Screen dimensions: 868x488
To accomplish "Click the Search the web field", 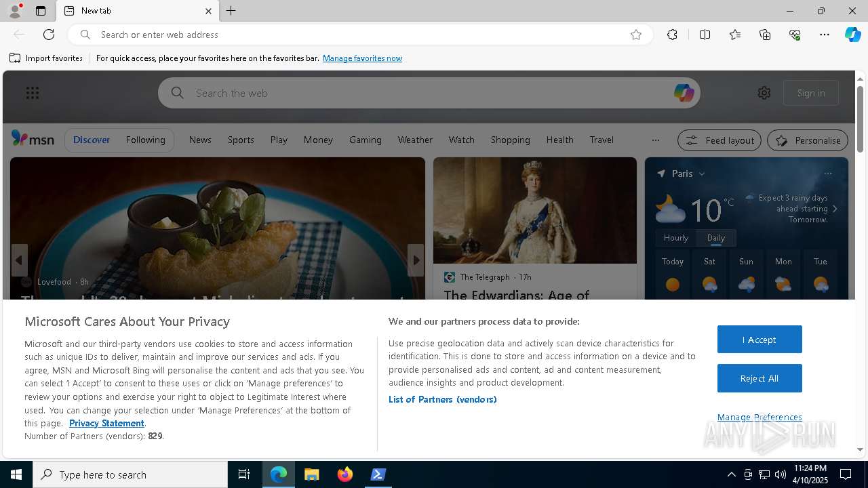I will click(x=429, y=93).
